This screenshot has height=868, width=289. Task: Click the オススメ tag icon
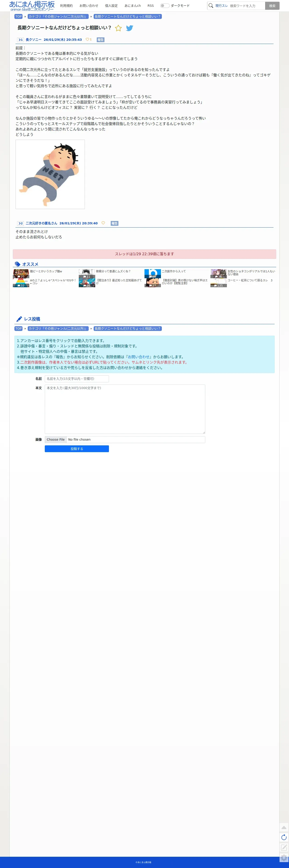coord(18,264)
